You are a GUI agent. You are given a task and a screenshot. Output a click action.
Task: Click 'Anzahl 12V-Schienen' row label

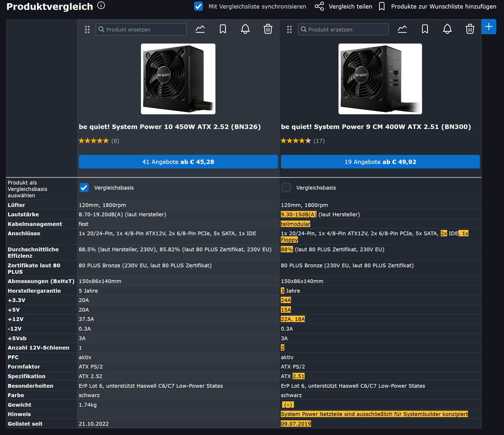[x=38, y=348]
